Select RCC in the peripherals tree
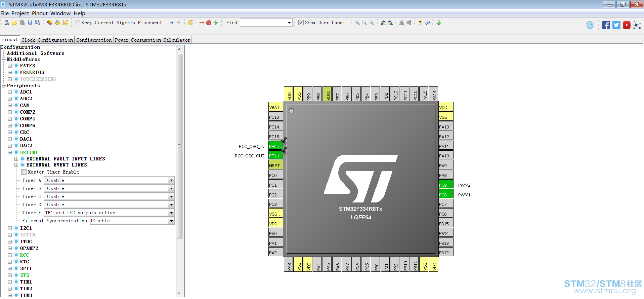Screen dimensions: 644x299 (25, 255)
